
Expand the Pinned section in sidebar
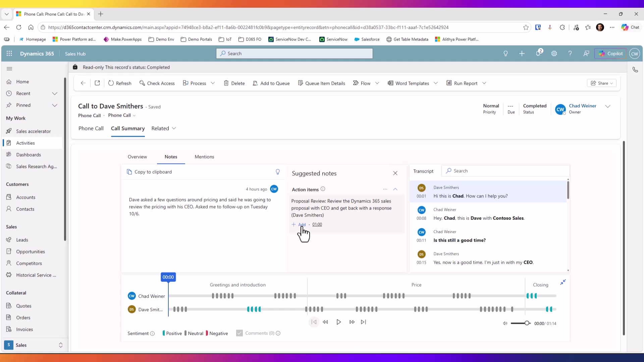(x=55, y=105)
